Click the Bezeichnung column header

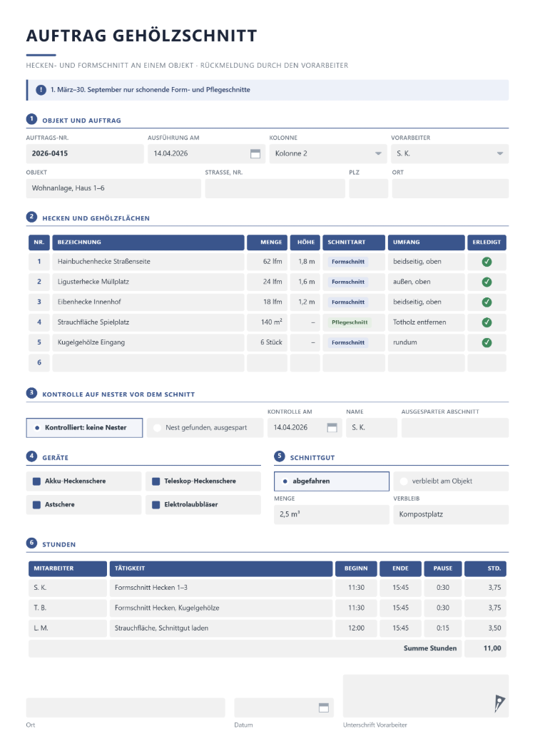tap(148, 242)
